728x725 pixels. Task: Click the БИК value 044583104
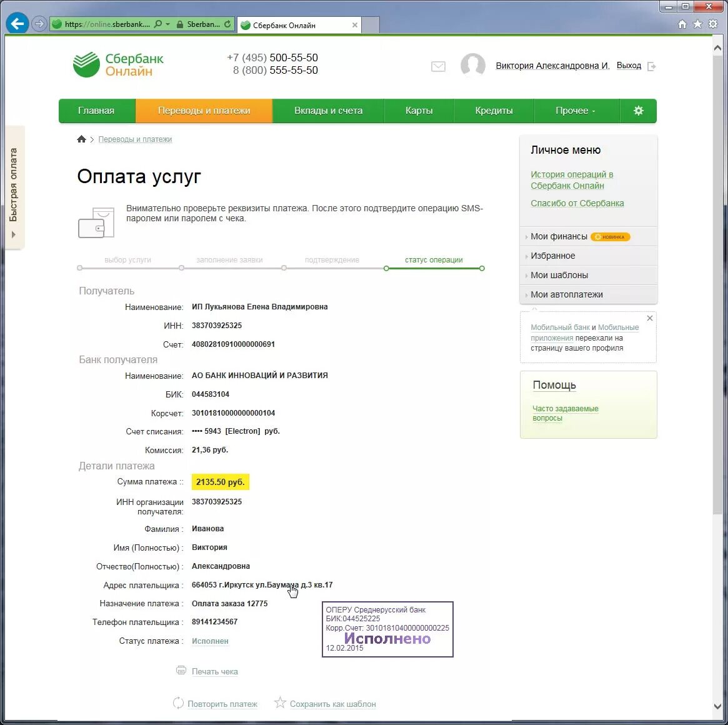point(211,394)
